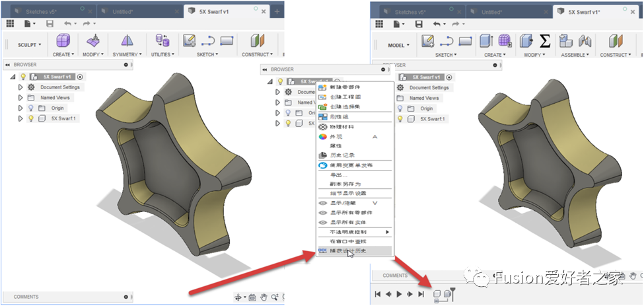
Task: Click Document Settings gear in left browser
Action: tap(31, 87)
